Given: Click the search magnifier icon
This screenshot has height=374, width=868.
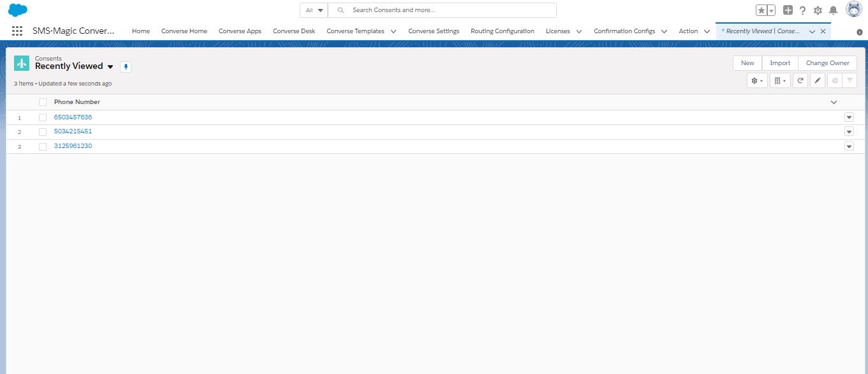Looking at the screenshot, I should click(x=341, y=10).
